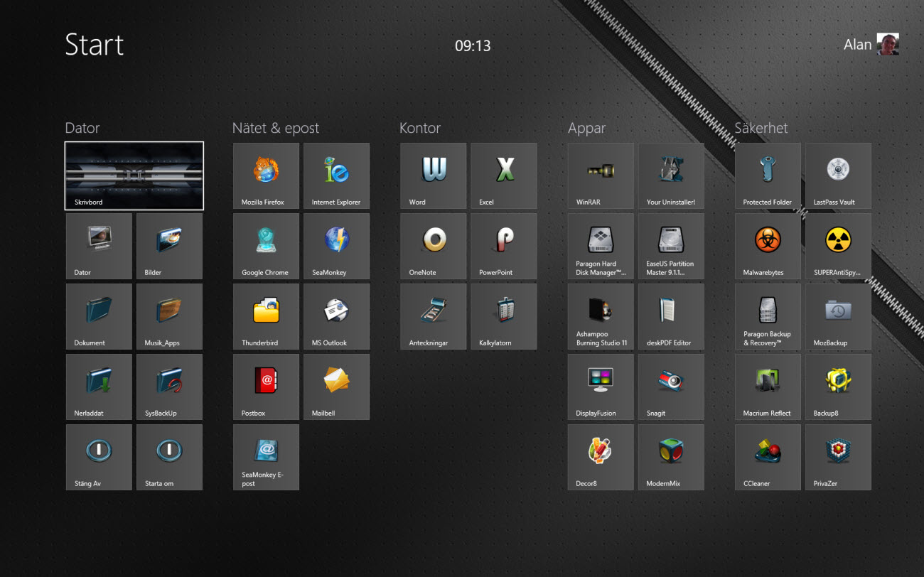Launch PrivaZer tile
The width and height of the screenshot is (924, 577).
tap(838, 457)
